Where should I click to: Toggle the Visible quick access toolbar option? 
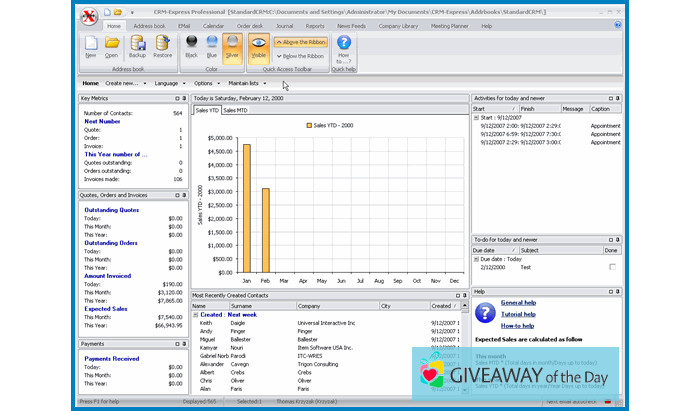point(258,46)
